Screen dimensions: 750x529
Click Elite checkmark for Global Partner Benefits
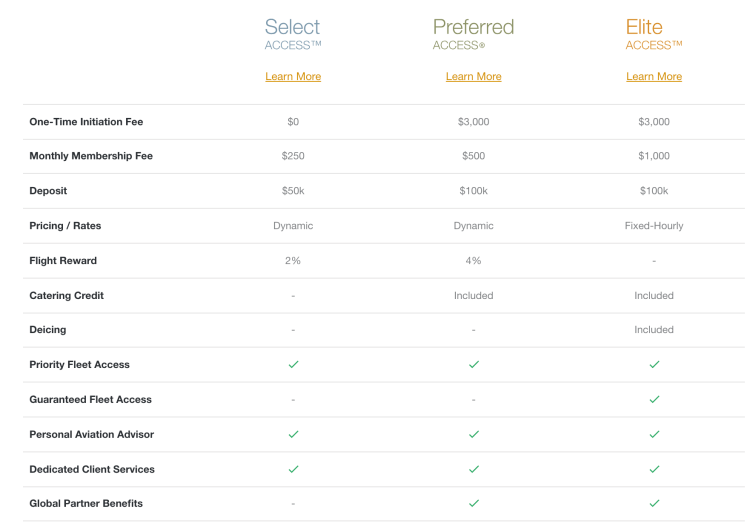[x=654, y=503]
